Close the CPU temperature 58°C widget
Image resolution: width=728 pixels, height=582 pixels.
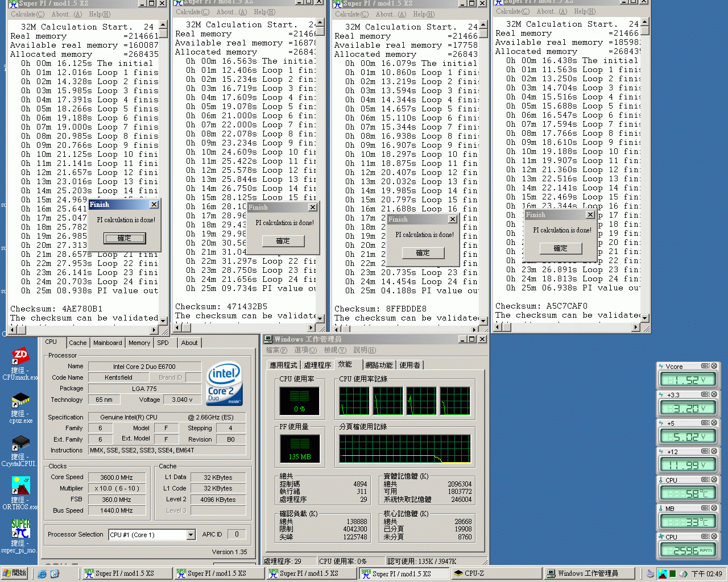714,480
